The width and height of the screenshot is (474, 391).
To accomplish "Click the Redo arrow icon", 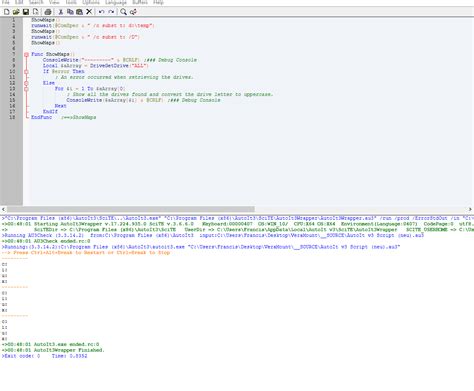I will coord(111,12).
